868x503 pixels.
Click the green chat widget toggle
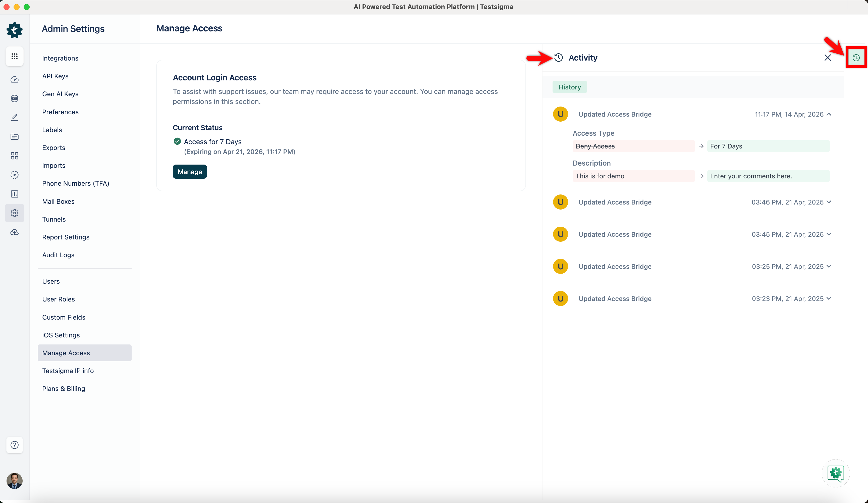click(836, 473)
